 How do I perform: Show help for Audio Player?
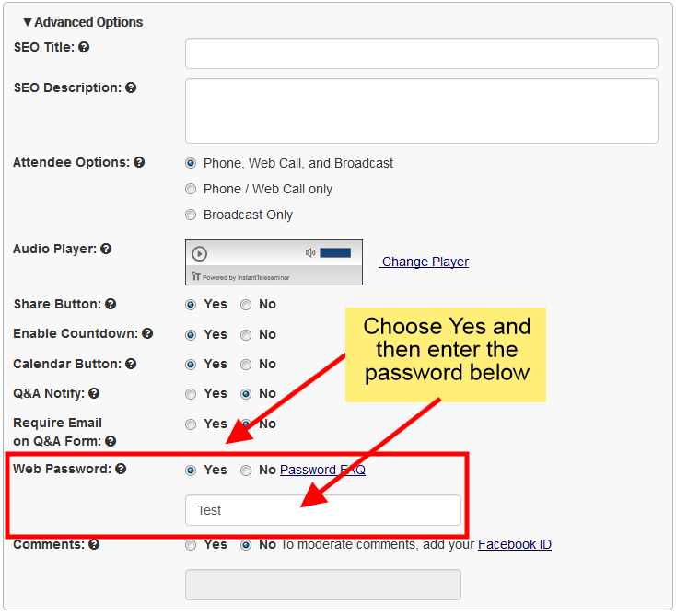coord(106,249)
